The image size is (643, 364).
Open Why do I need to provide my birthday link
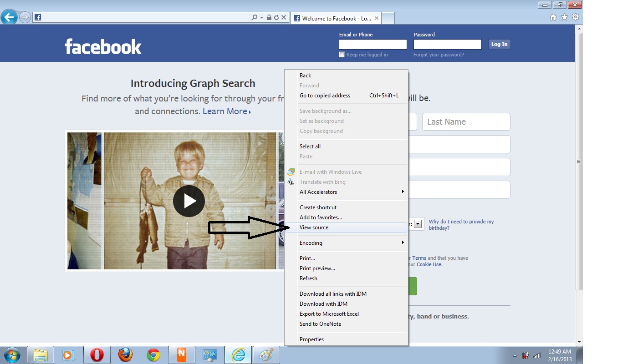pos(461,225)
